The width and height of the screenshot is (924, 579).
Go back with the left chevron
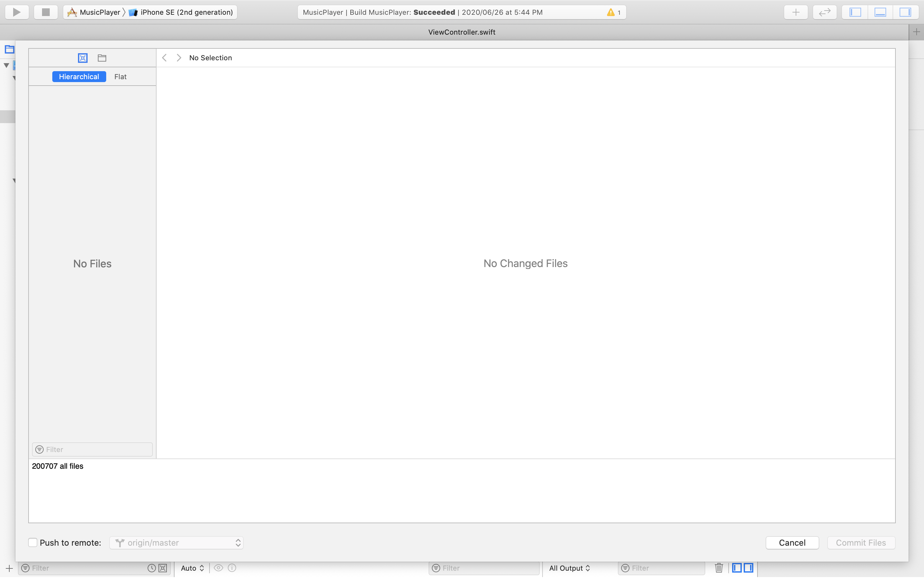coord(164,58)
